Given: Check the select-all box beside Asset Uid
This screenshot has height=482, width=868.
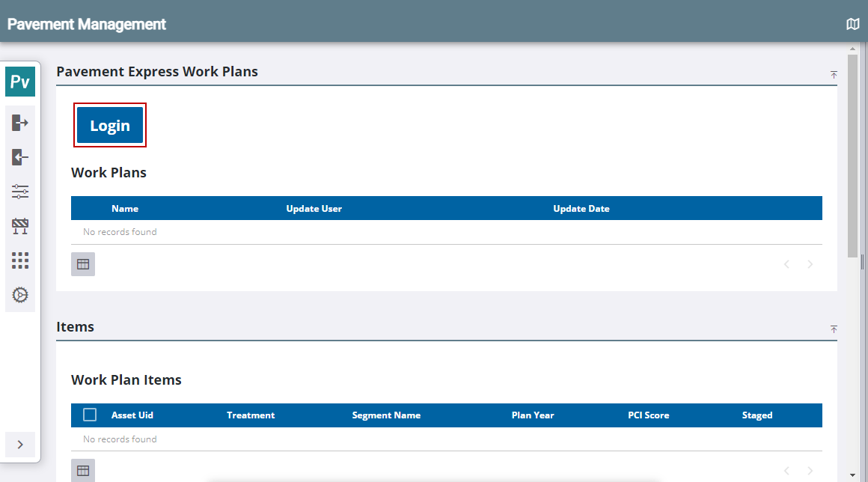Looking at the screenshot, I should click(x=90, y=415).
